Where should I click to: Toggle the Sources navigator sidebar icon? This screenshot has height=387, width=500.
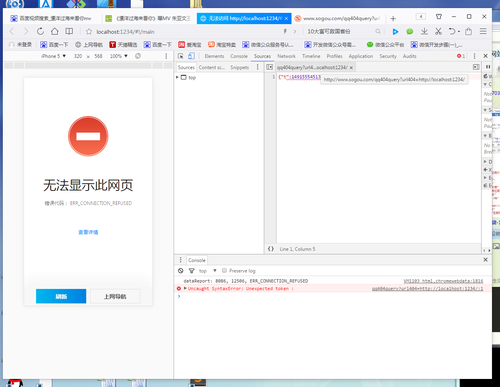[x=269, y=67]
